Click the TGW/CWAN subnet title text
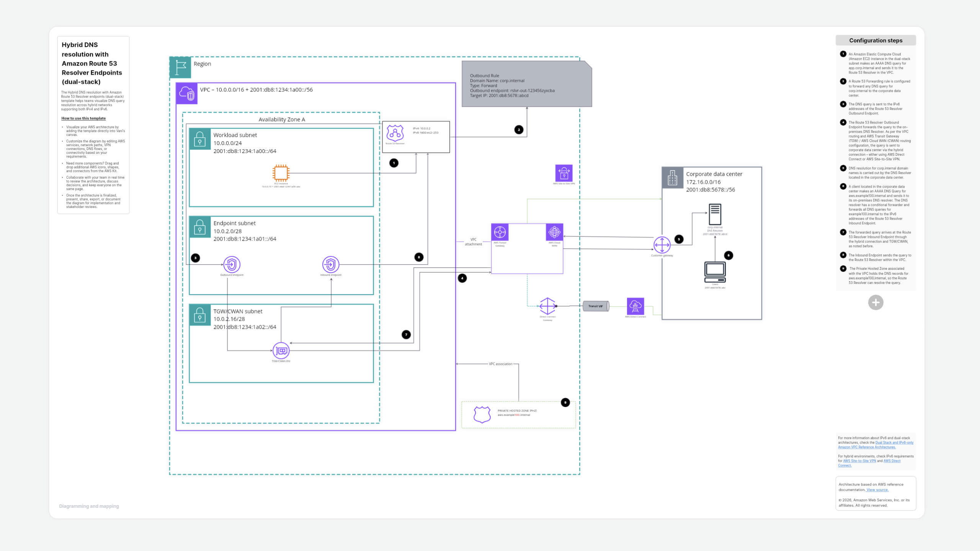The height and width of the screenshot is (551, 980). click(x=238, y=311)
